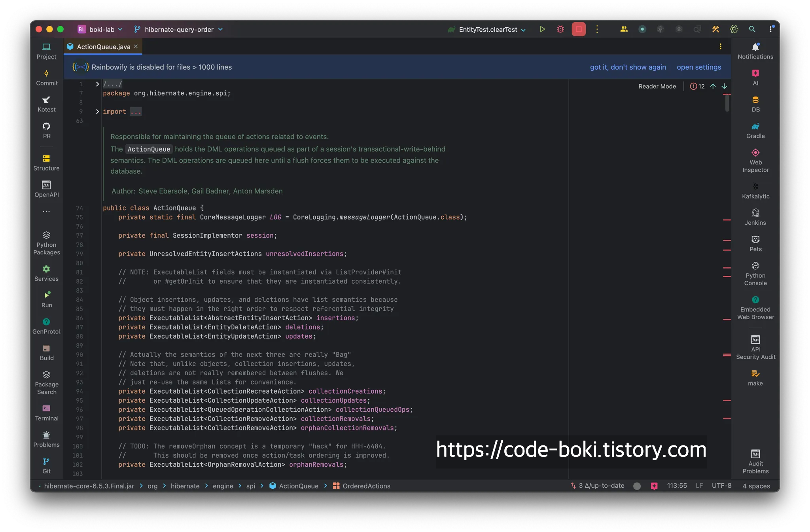810x532 pixels.
Task: Click the Debug bug icon
Action: [x=560, y=29]
